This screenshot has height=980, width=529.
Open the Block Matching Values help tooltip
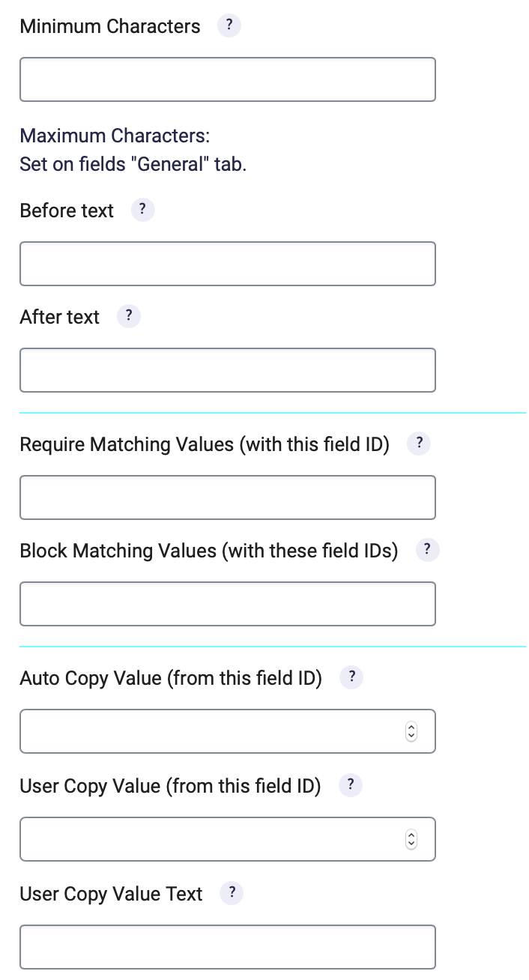(427, 550)
